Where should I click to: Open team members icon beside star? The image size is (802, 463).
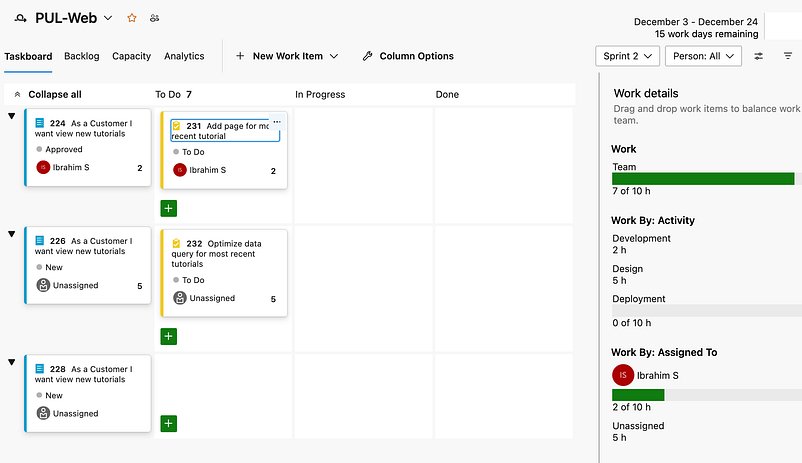[x=154, y=18]
